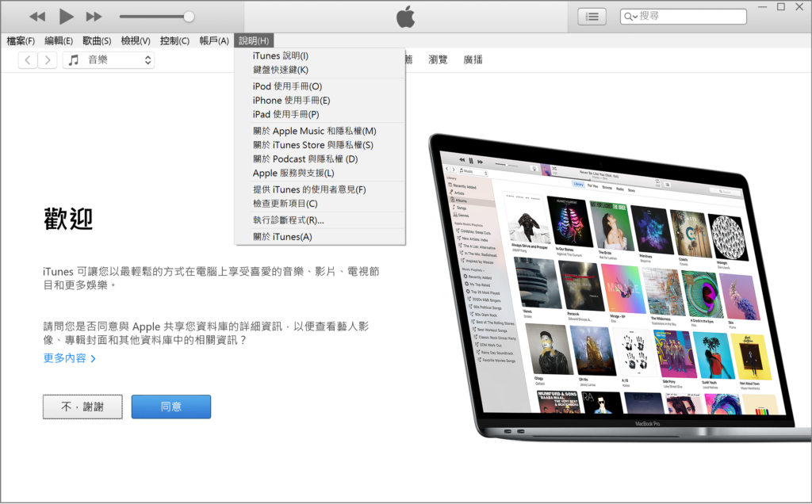Click the 同意 button
Image resolution: width=812 pixels, height=504 pixels.
point(171,407)
